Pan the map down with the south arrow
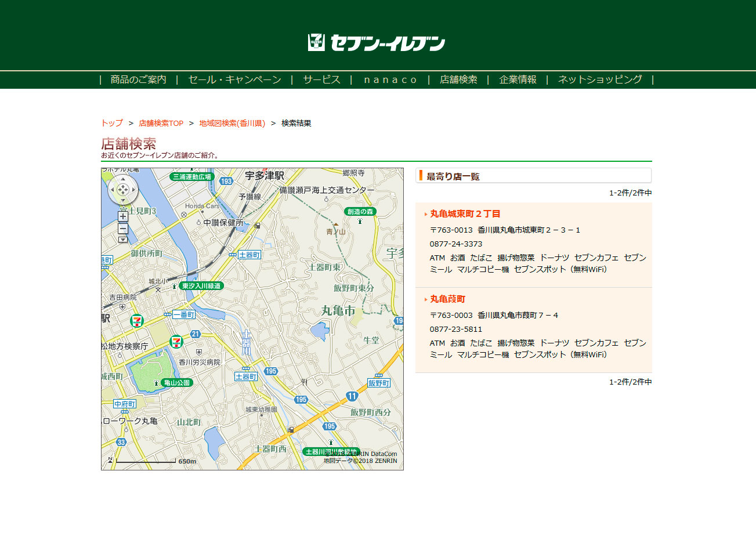The width and height of the screenshot is (756, 536). click(x=123, y=200)
